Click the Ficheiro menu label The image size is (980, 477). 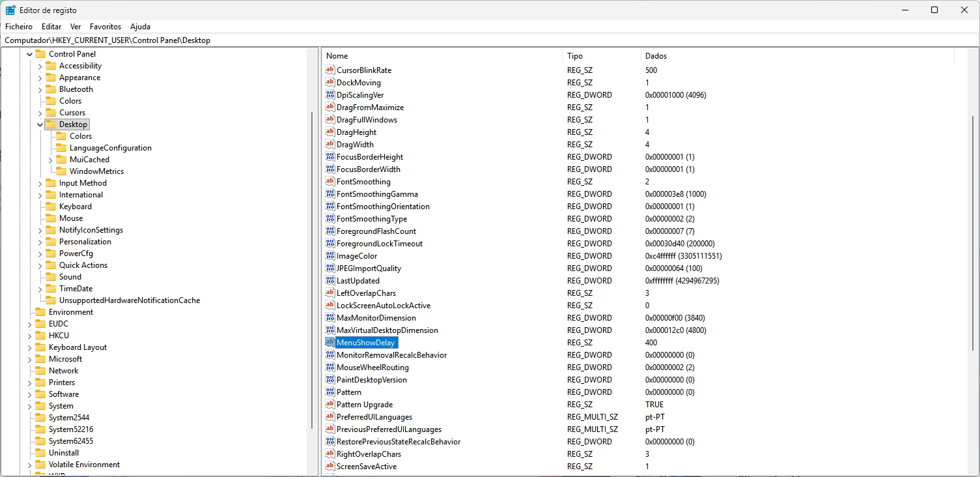(18, 26)
